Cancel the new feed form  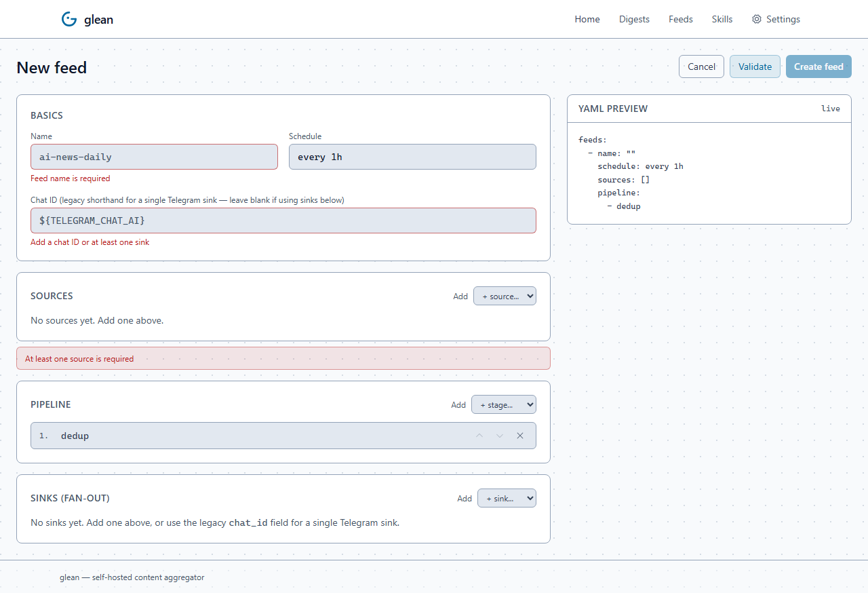701,66
